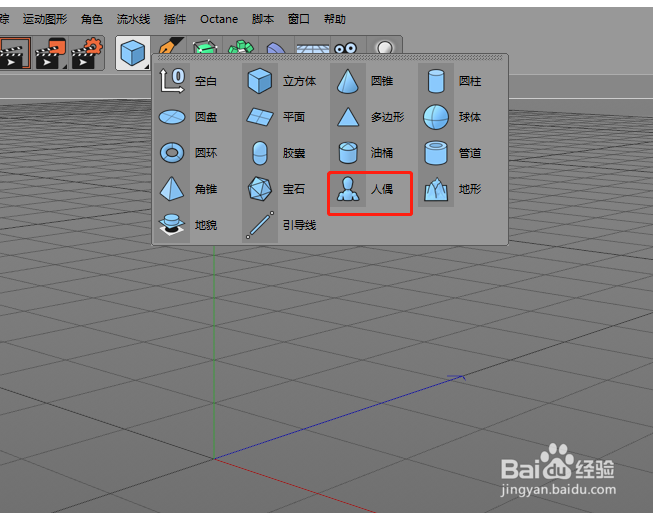The height and width of the screenshot is (513, 653).
Task: Open render settings gear clapperboard icon
Action: [87, 53]
